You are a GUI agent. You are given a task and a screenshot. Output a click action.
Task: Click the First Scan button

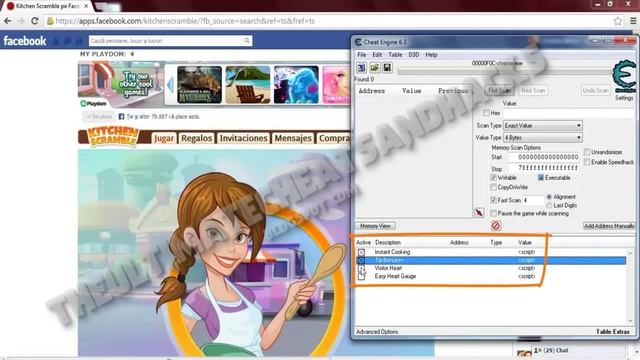[500, 90]
